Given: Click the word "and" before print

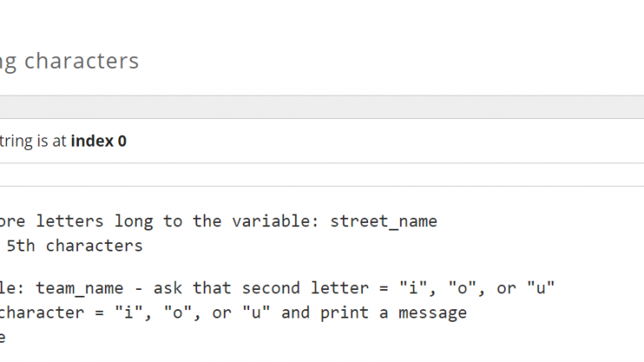Looking at the screenshot, I should pyautogui.click(x=295, y=313).
